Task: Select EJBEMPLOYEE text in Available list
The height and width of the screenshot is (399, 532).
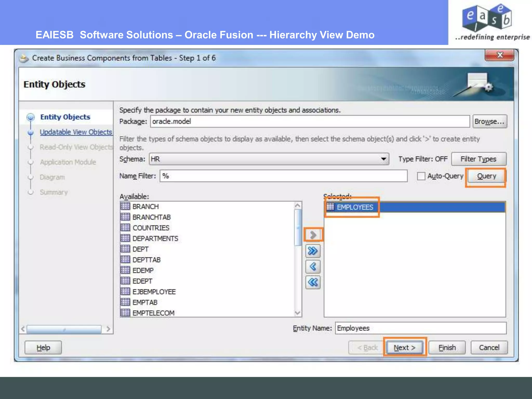Action: click(x=154, y=292)
